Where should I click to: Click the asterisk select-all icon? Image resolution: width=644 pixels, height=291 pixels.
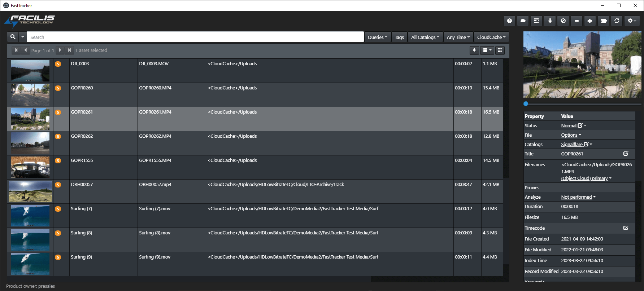(x=474, y=50)
